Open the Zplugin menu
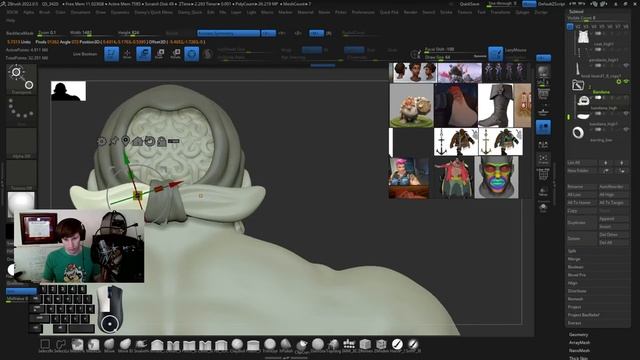 click(x=522, y=12)
